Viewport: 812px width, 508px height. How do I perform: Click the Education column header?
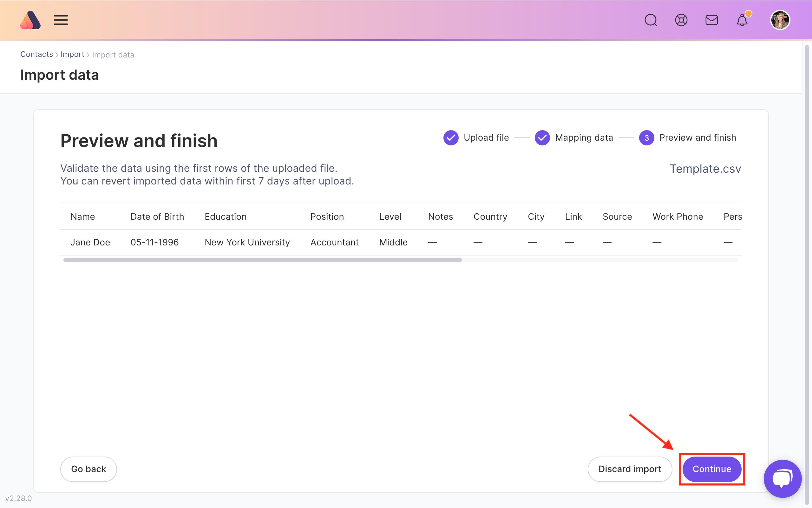[226, 217]
